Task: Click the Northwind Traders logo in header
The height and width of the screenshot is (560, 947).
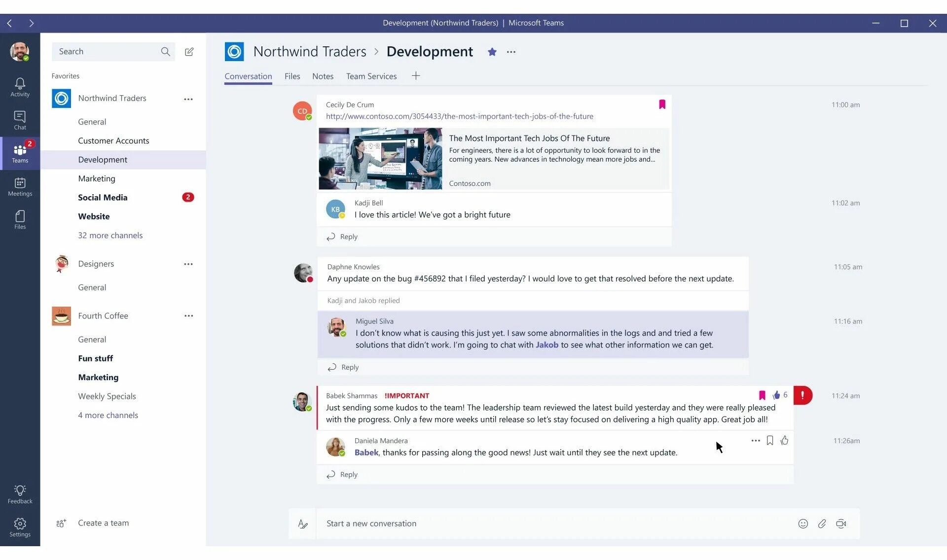Action: 234,51
